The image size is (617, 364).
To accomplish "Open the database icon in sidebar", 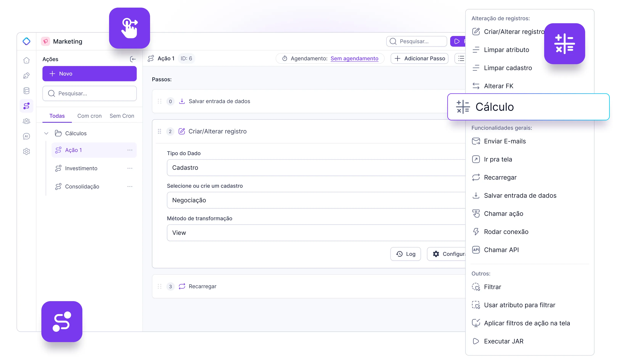I will point(27,91).
